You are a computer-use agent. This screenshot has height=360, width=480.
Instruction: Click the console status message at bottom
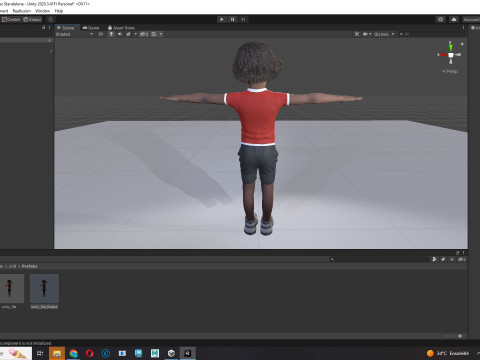coord(26,343)
